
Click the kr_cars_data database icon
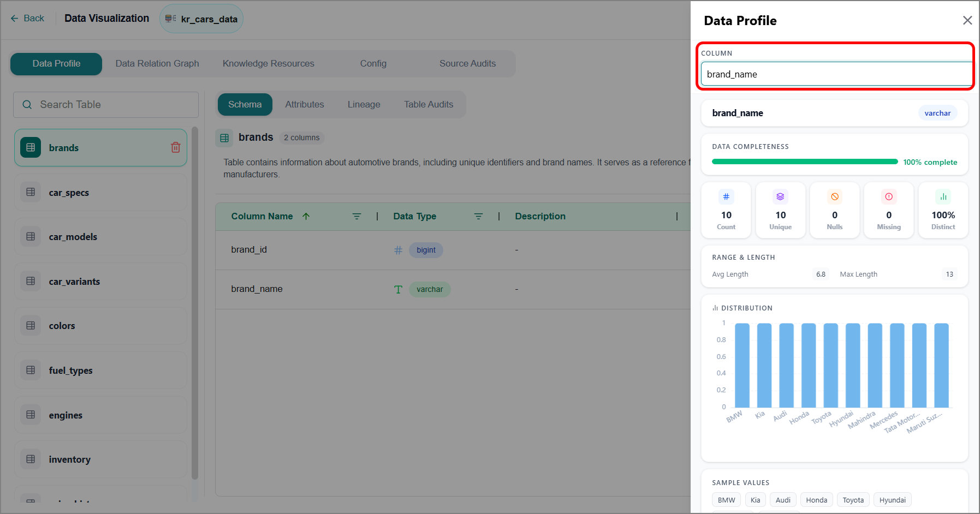(x=171, y=19)
